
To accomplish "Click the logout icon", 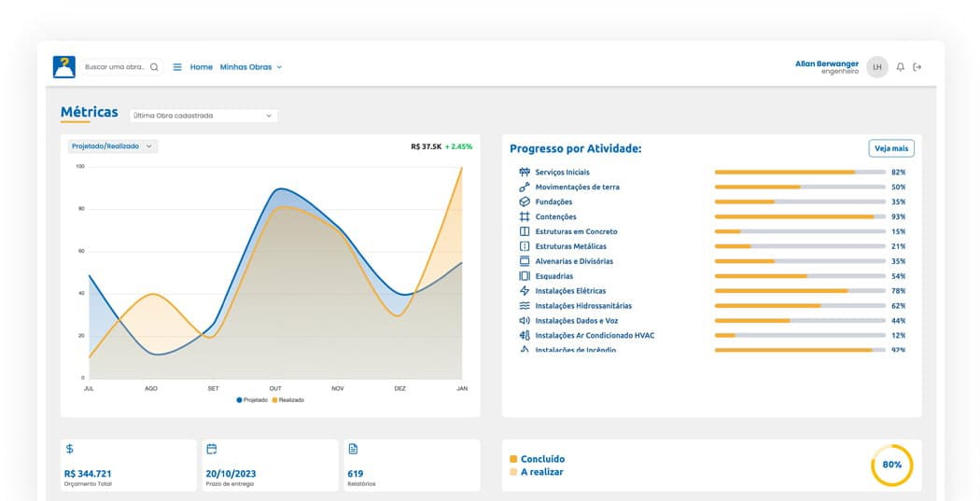I will 917,67.
